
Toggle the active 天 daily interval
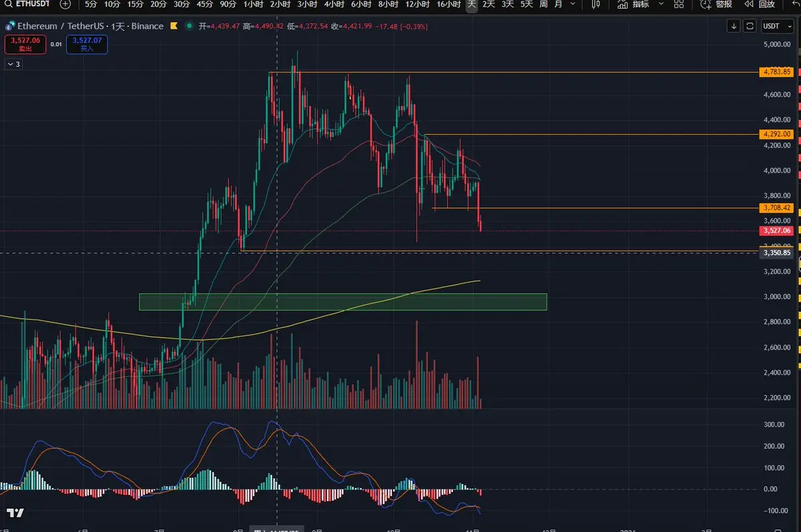[x=472, y=4]
